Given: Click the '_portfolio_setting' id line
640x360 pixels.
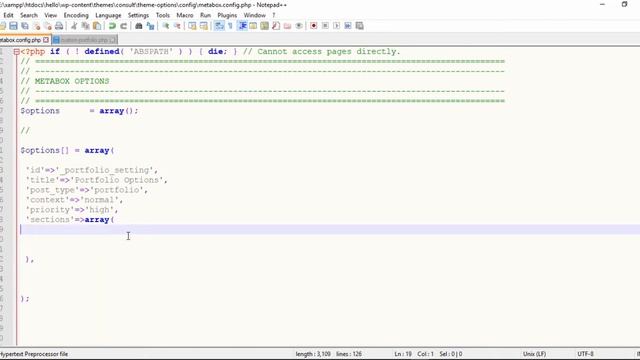Looking at the screenshot, I should [x=91, y=170].
